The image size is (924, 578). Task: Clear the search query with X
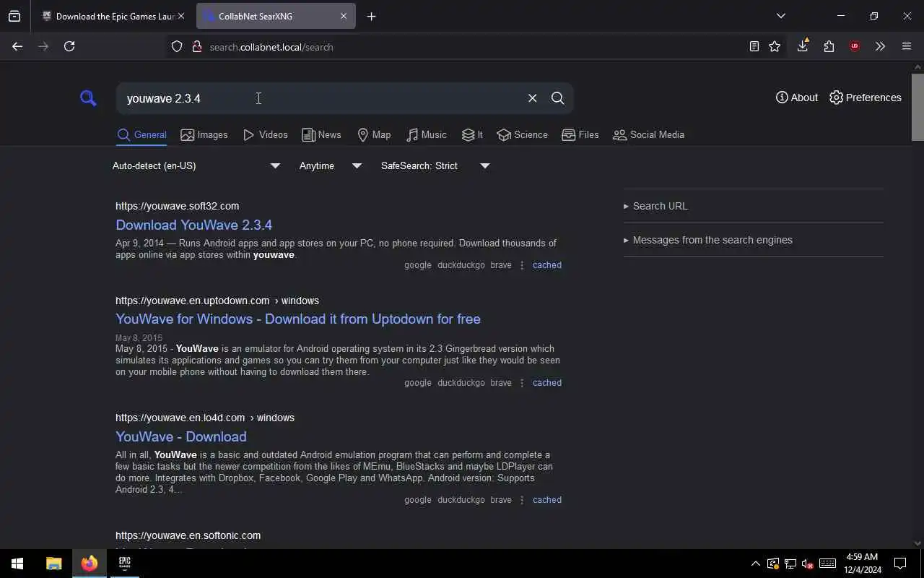click(532, 98)
